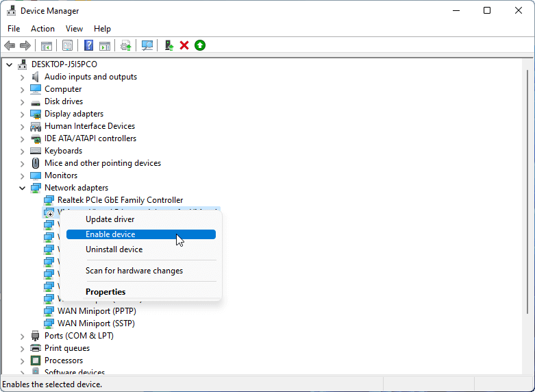Screen dimensions: 535x392
Task: Expand the Ports (COM & LPT) node
Action: (22, 336)
